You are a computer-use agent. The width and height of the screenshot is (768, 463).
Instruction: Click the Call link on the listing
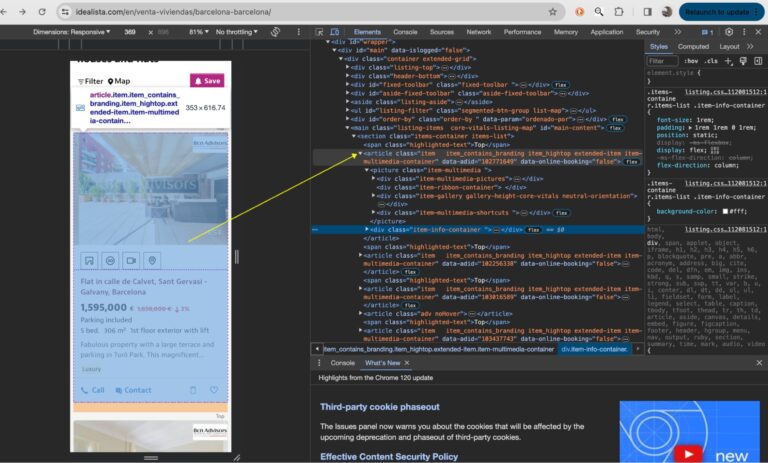pyautogui.click(x=93, y=390)
